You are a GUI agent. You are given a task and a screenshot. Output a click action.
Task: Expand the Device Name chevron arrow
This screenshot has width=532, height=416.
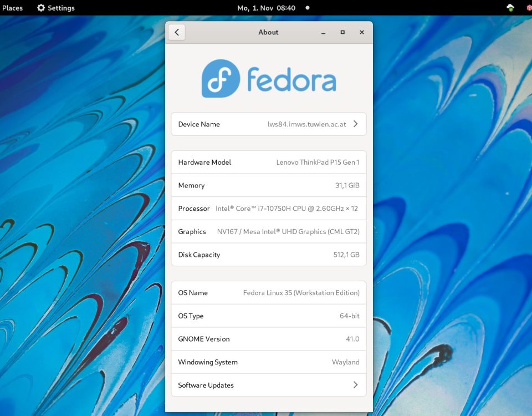[356, 124]
